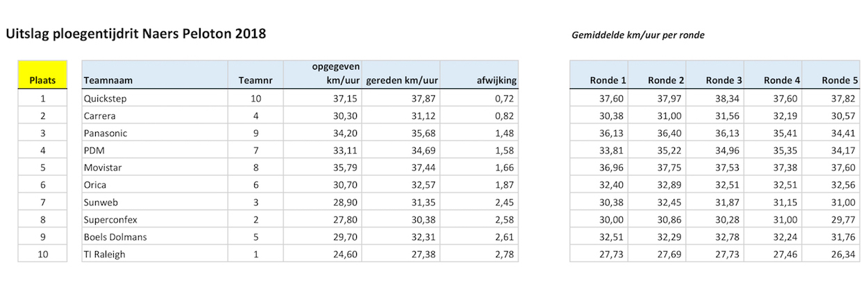Select the Ronde 5 header cell
Image resolution: width=868 pixels, height=290 pixels.
coord(831,74)
